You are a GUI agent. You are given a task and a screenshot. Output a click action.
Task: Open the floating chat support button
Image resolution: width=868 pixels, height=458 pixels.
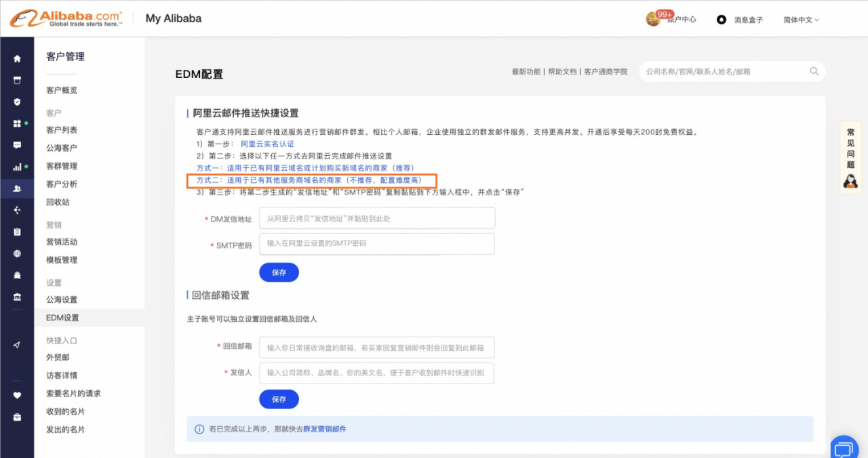844,448
